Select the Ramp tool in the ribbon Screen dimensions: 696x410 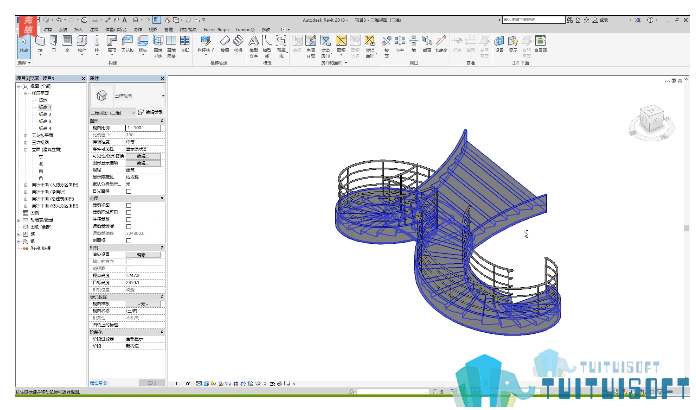click(x=225, y=44)
